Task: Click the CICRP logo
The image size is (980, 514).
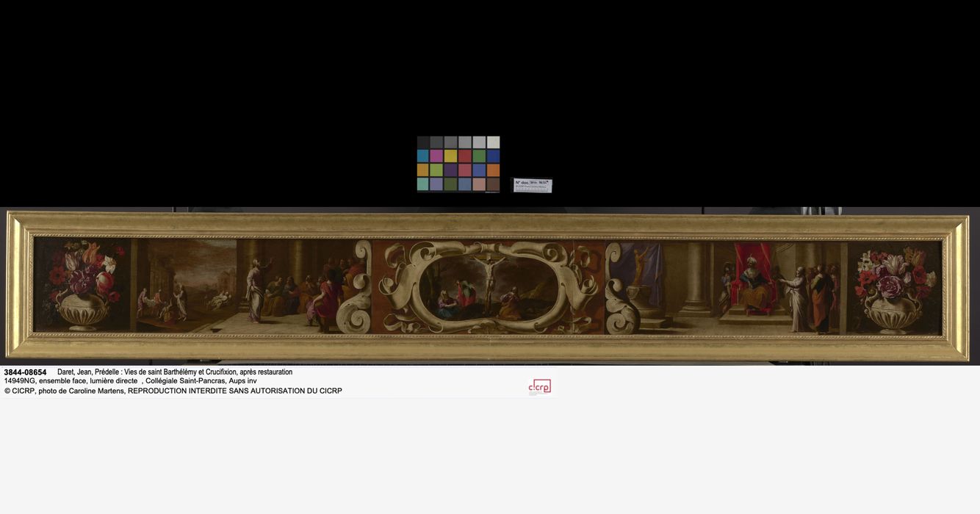Action: pos(539,387)
